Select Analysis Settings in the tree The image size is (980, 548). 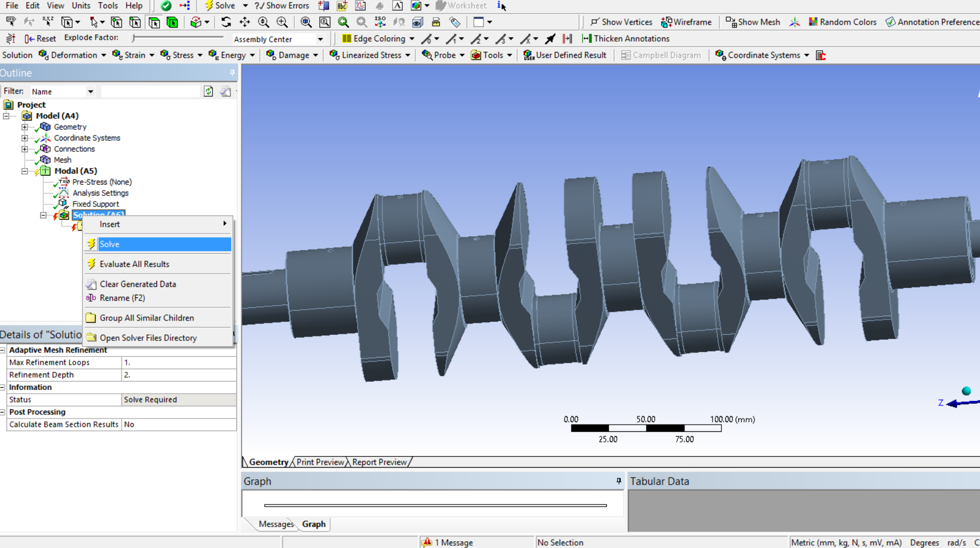[x=100, y=193]
